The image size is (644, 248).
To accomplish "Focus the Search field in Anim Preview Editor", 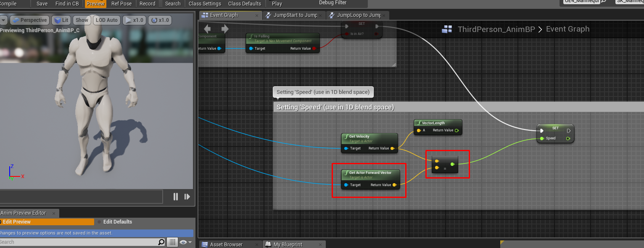I will pyautogui.click(x=78, y=242).
